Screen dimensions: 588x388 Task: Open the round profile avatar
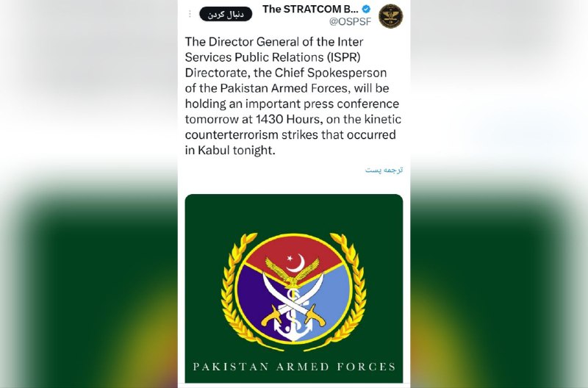tap(390, 16)
